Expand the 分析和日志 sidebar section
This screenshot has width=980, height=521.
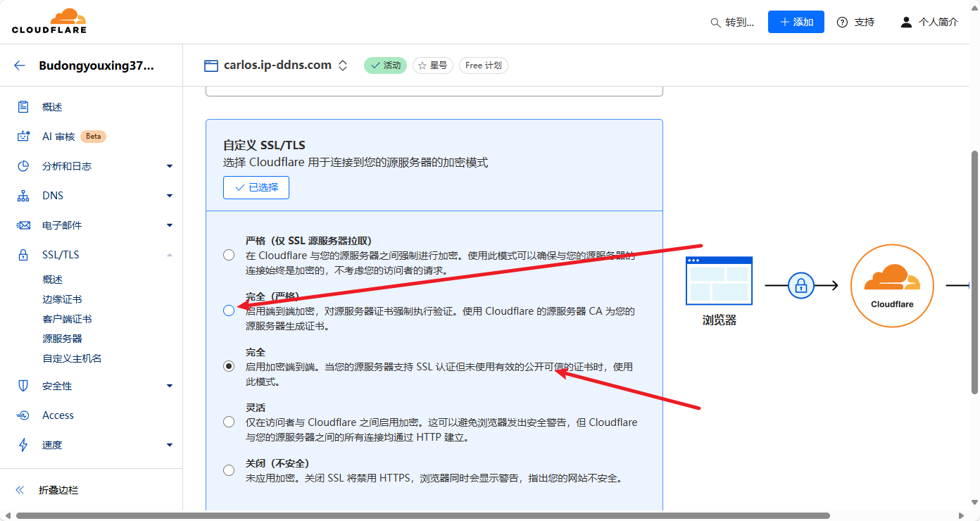click(x=170, y=166)
